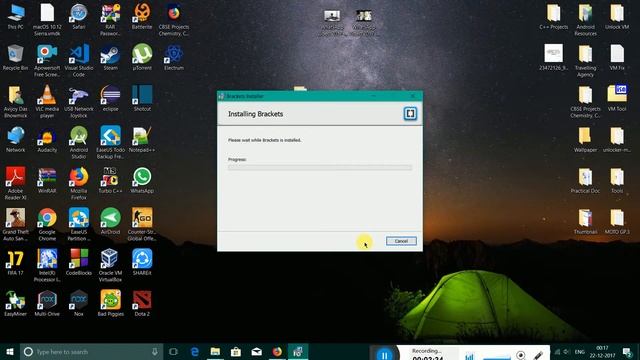This screenshot has height=360, width=640.
Task: Select the SHAREit desktop icon
Action: pyautogui.click(x=142, y=263)
